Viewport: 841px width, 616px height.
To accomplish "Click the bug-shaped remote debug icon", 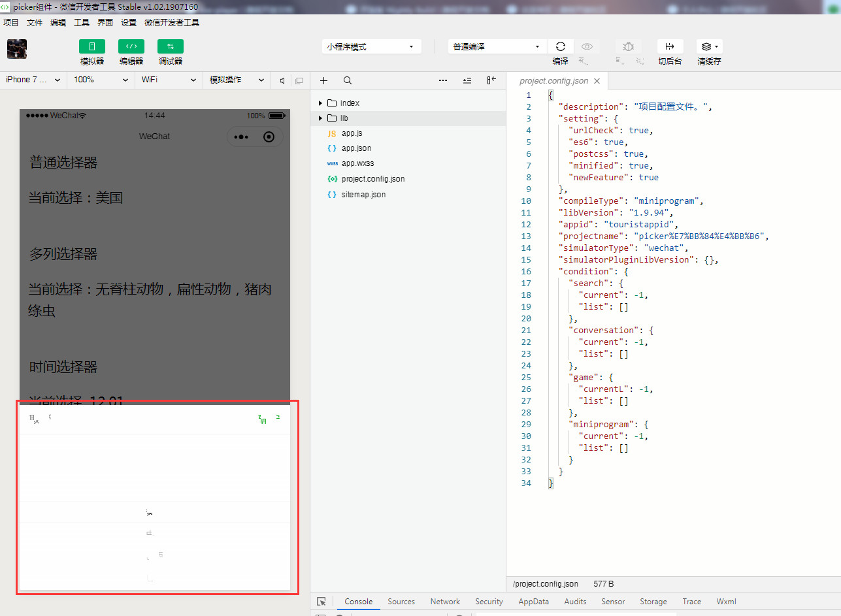I will pos(629,46).
